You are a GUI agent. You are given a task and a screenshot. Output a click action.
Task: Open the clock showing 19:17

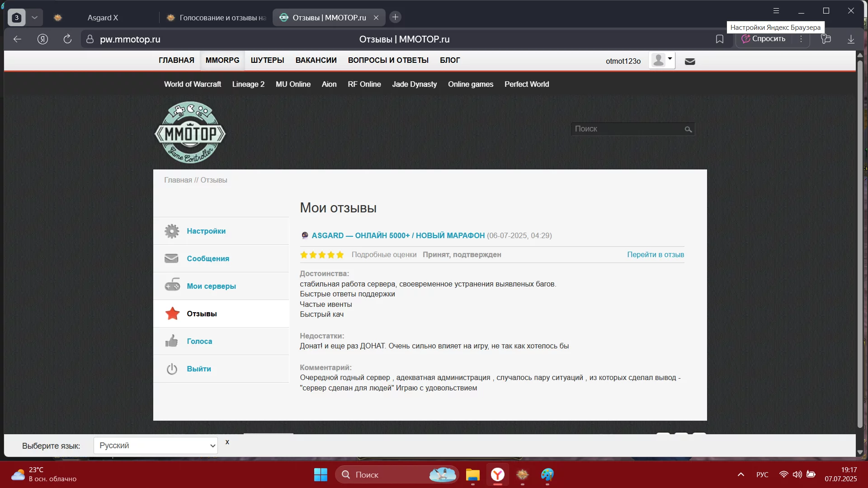pyautogui.click(x=841, y=475)
